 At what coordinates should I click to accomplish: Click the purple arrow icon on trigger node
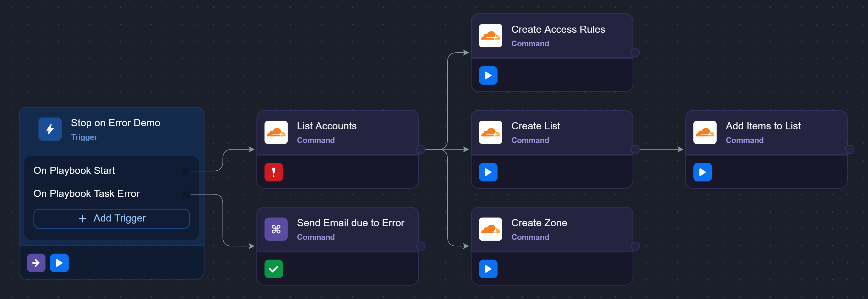pos(36,263)
